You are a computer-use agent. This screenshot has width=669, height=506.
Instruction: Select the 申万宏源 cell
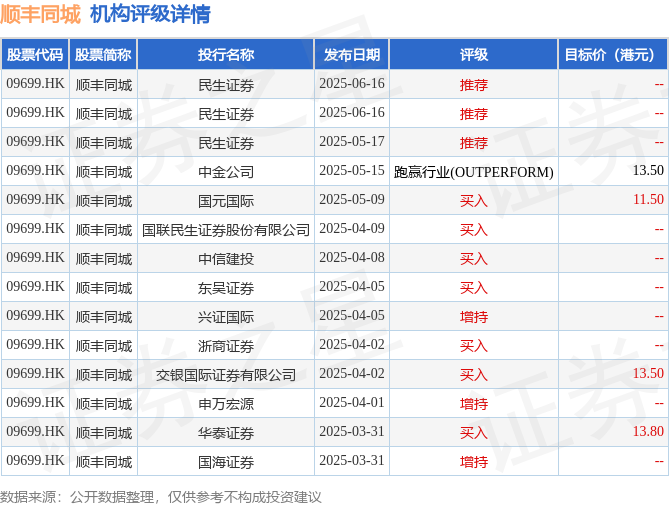coord(226,404)
